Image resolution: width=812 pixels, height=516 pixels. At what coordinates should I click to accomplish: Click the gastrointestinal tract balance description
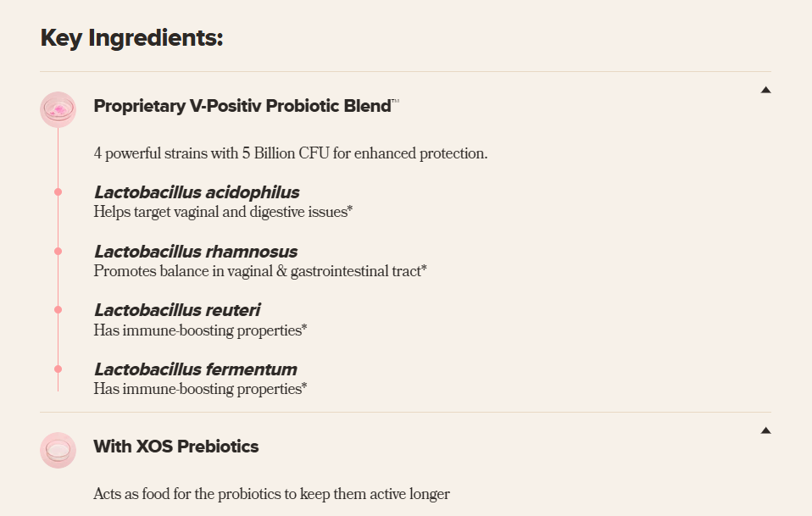click(x=260, y=271)
